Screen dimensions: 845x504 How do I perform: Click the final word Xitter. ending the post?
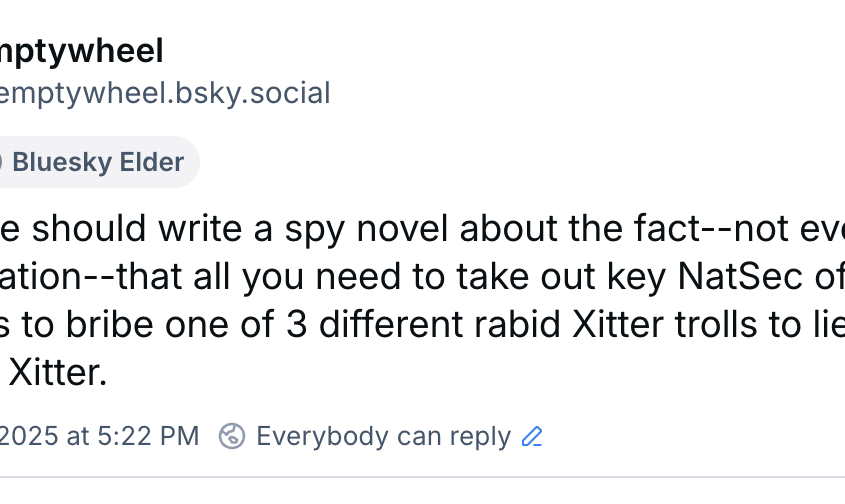point(56,375)
